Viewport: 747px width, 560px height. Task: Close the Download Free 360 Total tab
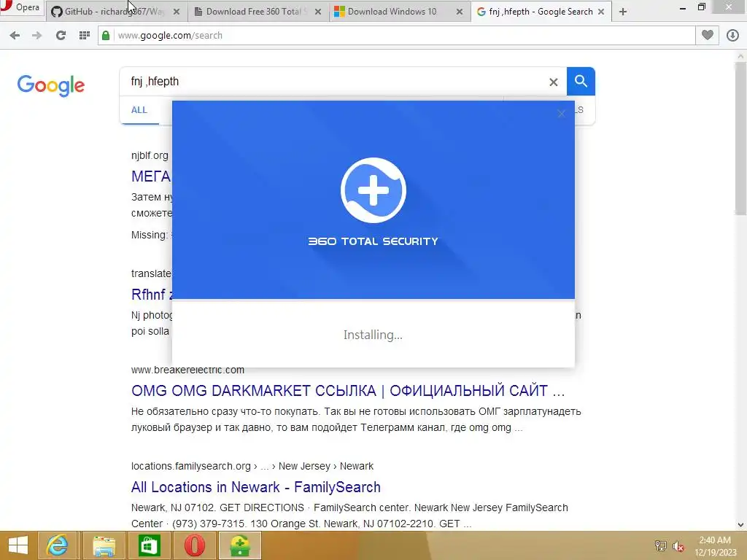318,12
